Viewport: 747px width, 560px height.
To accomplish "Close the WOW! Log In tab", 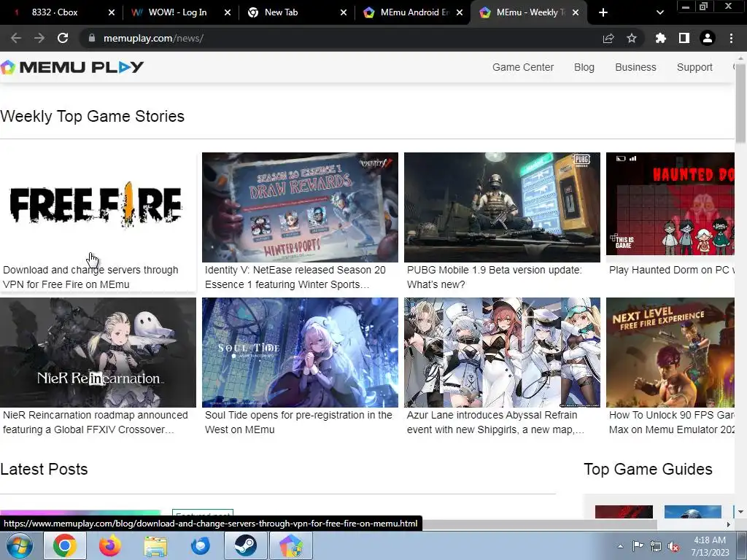I will tap(228, 12).
